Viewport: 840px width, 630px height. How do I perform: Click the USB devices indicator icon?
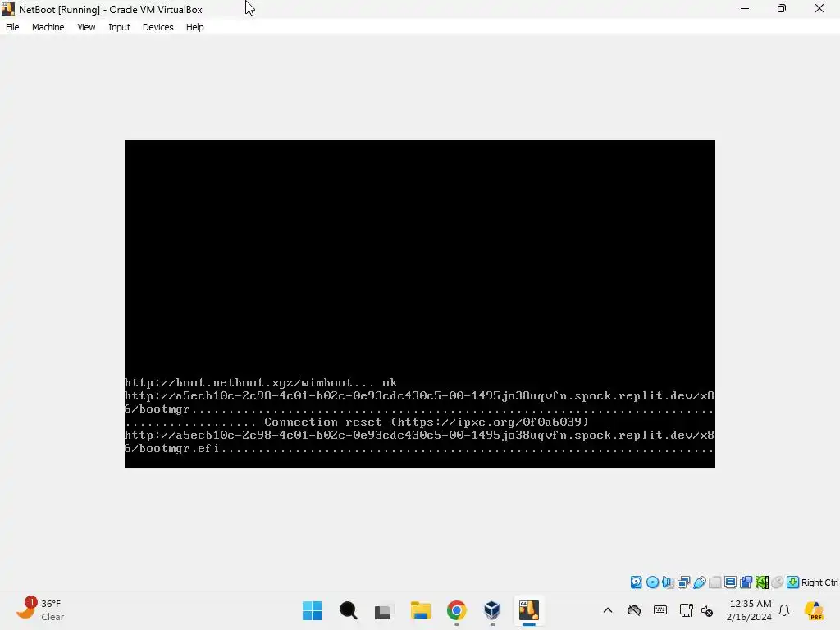click(699, 582)
